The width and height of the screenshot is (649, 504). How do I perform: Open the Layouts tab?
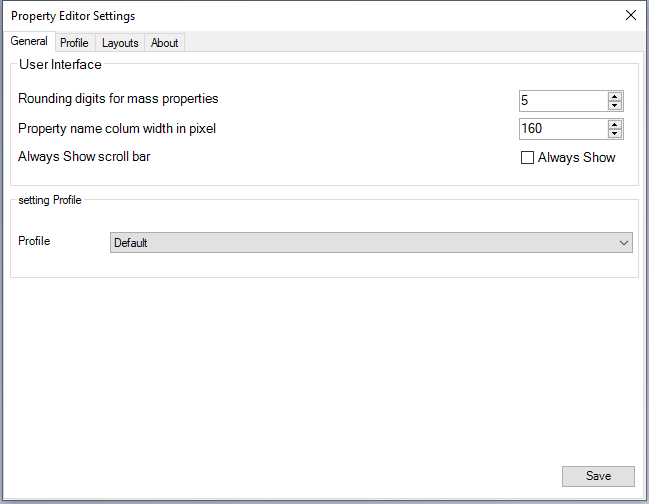(x=120, y=43)
